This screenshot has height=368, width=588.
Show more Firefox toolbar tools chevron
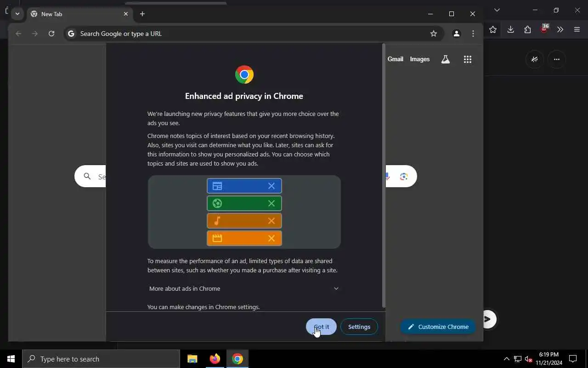560,29
